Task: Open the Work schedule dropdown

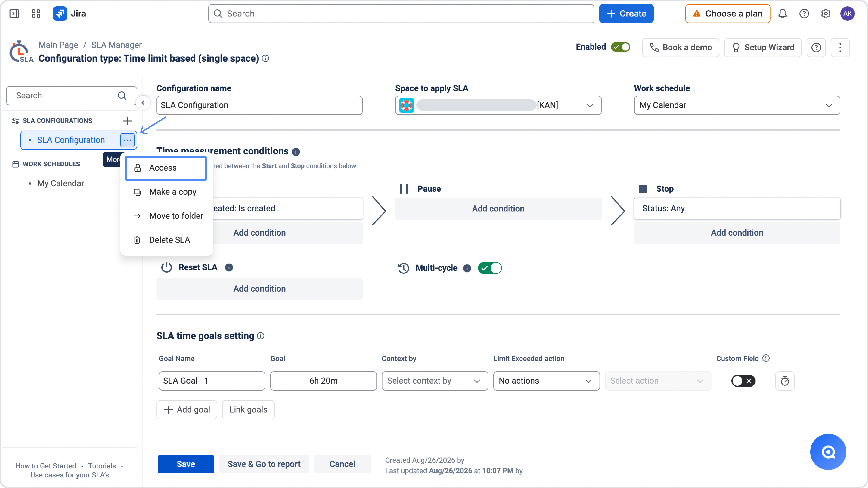Action: tap(737, 105)
